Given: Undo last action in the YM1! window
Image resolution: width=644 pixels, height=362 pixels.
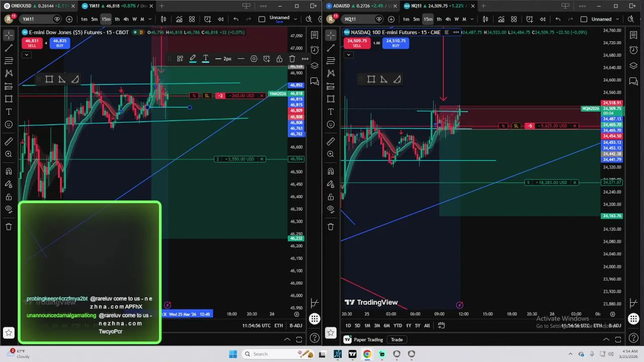Looking at the screenshot, I should (236, 19).
